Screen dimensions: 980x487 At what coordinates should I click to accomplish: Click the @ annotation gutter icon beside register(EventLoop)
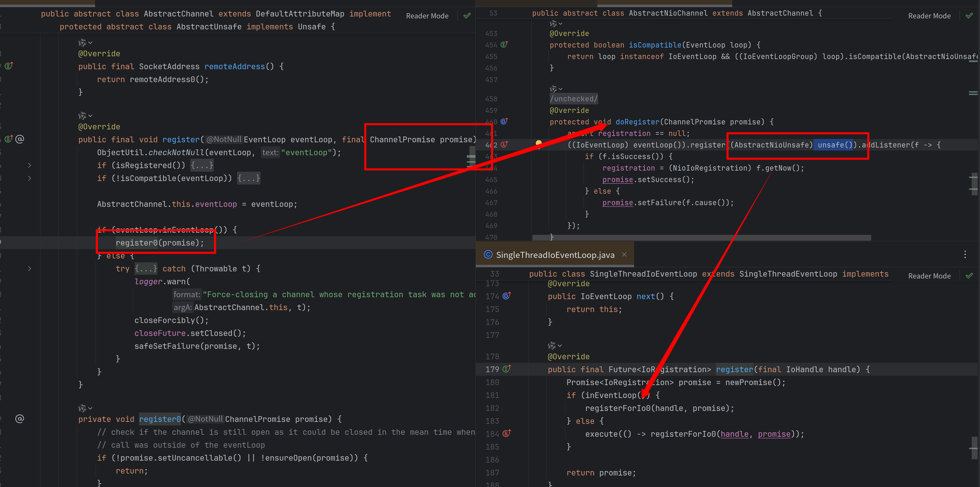(20, 139)
